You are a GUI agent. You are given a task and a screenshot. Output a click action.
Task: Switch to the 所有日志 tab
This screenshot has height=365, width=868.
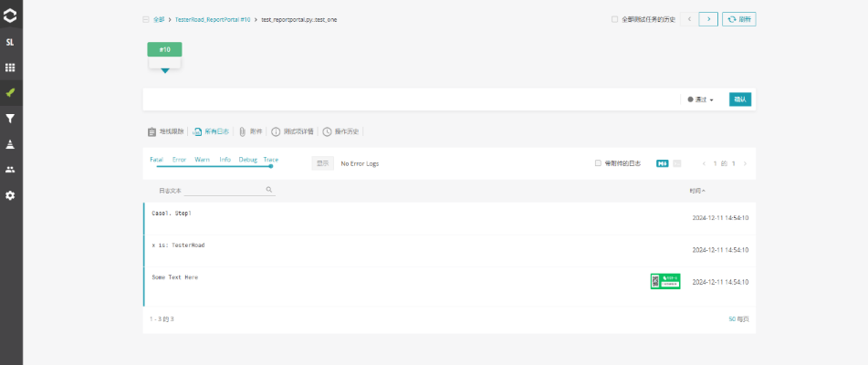pos(211,131)
